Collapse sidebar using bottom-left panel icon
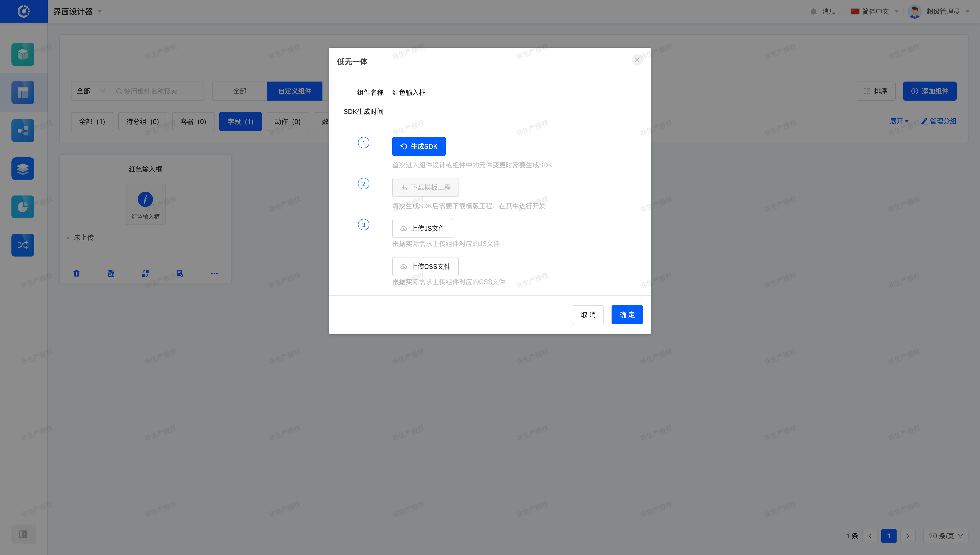The height and width of the screenshot is (555, 980). coord(23,534)
